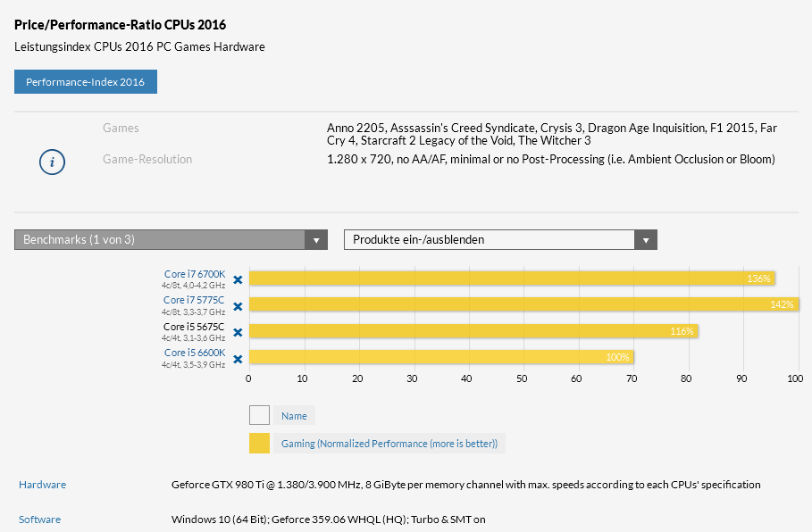Click the '1.280 x 720, no AA/AF' resolution text
The height and width of the screenshot is (532, 812).
click(551, 160)
